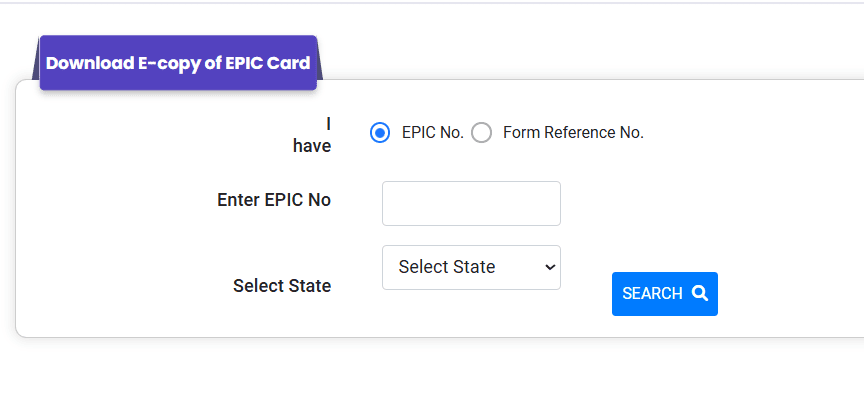The image size is (864, 405).
Task: Click the magnifying glass icon on SEARCH
Action: [700, 294]
